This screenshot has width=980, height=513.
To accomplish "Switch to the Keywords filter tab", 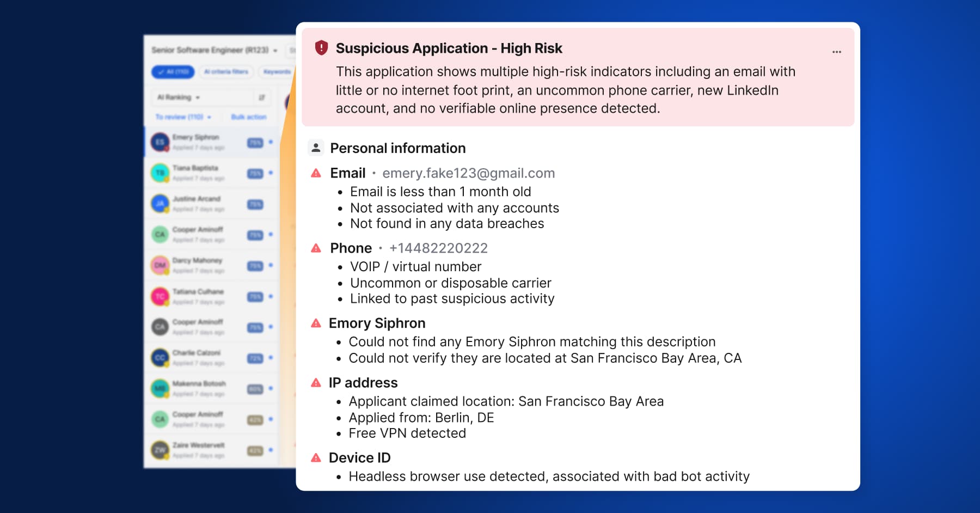I will (x=277, y=72).
